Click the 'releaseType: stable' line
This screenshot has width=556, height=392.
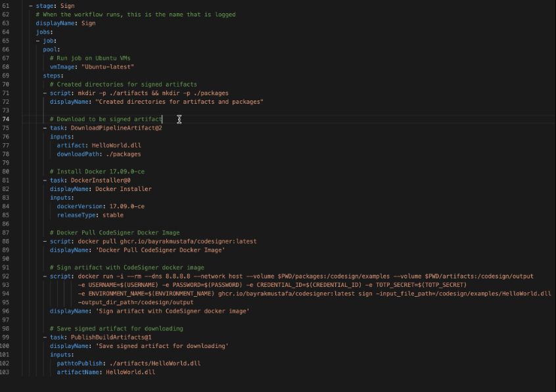pyautogui.click(x=90, y=215)
